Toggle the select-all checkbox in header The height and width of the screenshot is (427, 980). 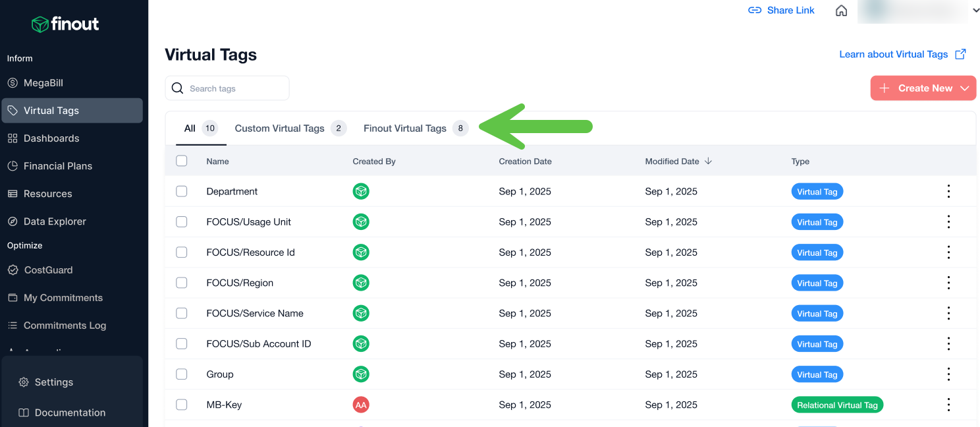tap(182, 161)
